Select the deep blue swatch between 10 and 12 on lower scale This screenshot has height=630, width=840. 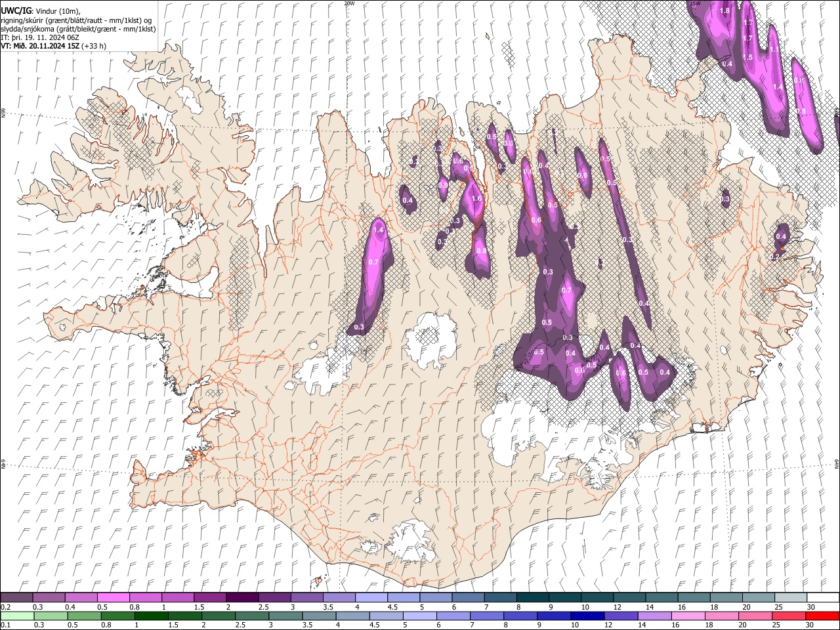pos(588,616)
